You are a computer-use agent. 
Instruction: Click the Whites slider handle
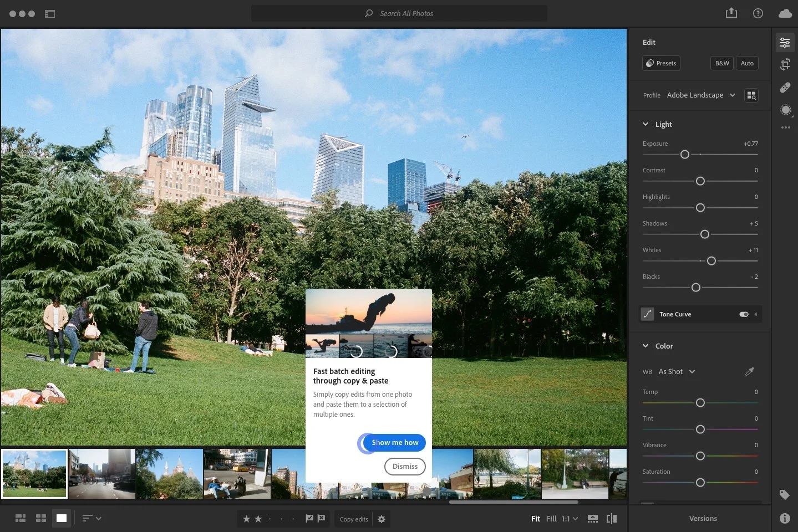pyautogui.click(x=711, y=261)
